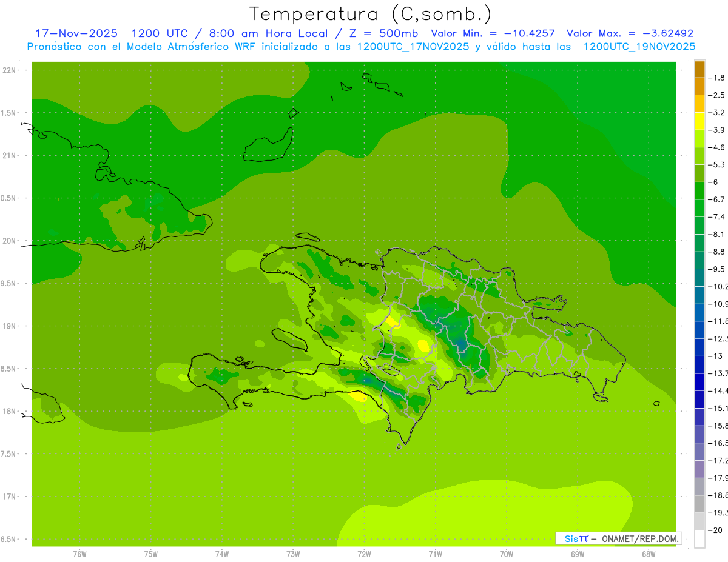This screenshot has height=562, width=728.
Task: Click the 22N latitude axis label
Action: (x=9, y=70)
